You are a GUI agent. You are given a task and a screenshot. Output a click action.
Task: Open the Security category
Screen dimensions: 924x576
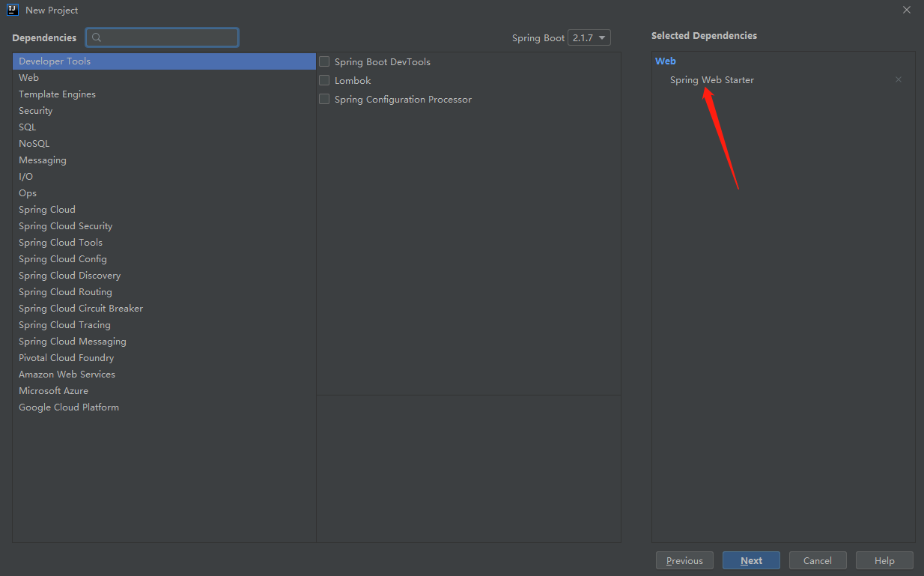coord(164,111)
